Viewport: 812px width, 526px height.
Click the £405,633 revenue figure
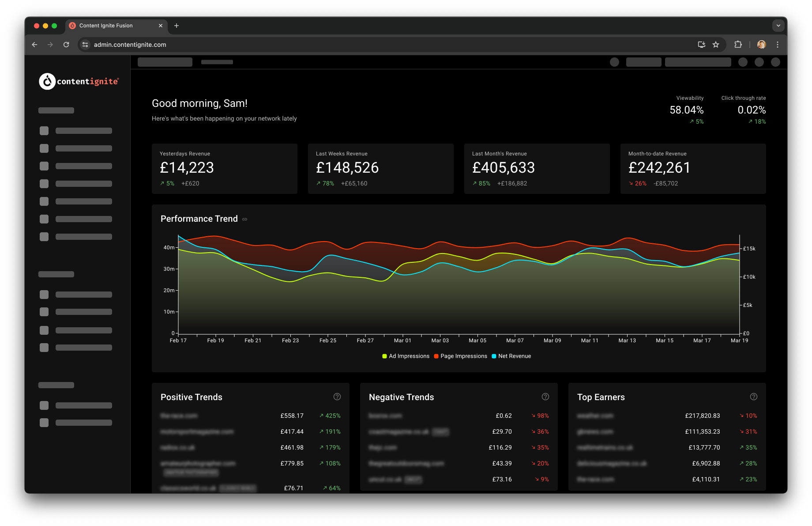coord(504,168)
